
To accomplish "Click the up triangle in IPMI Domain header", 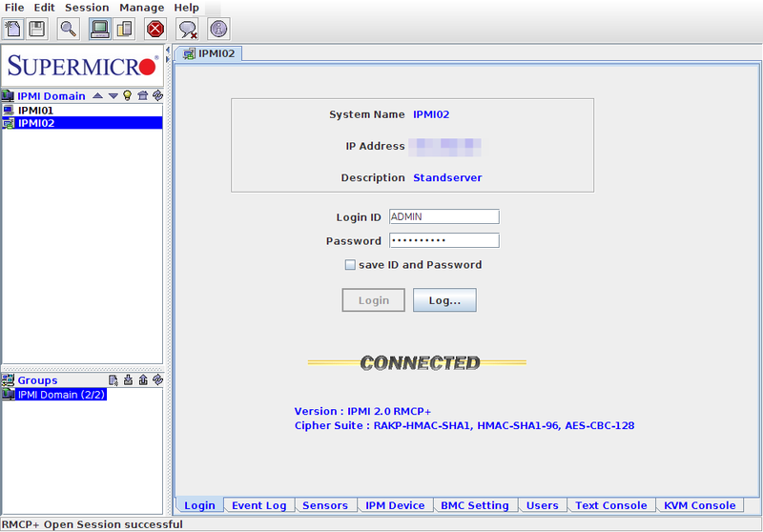I will coord(98,95).
